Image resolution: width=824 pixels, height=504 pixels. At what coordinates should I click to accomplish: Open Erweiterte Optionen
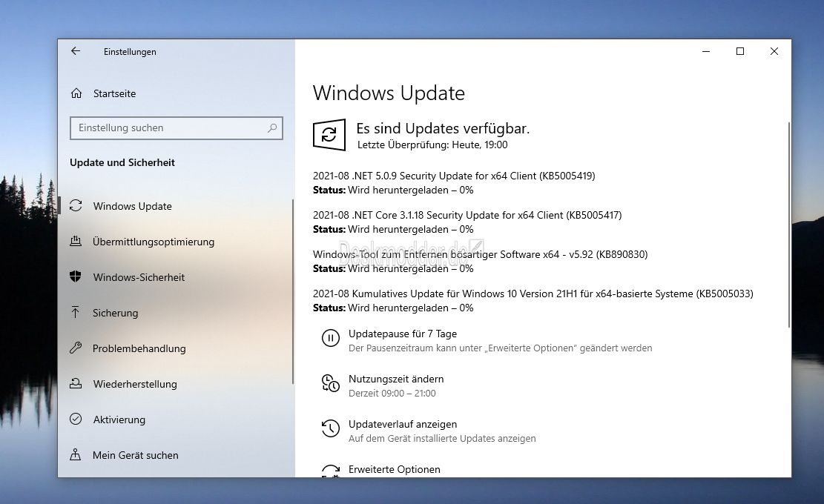pyautogui.click(x=394, y=469)
